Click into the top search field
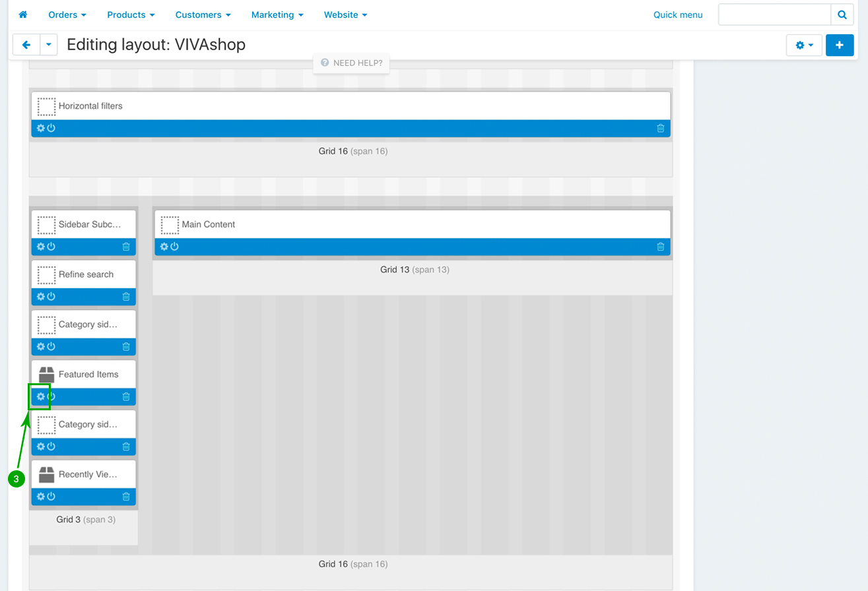 774,15
